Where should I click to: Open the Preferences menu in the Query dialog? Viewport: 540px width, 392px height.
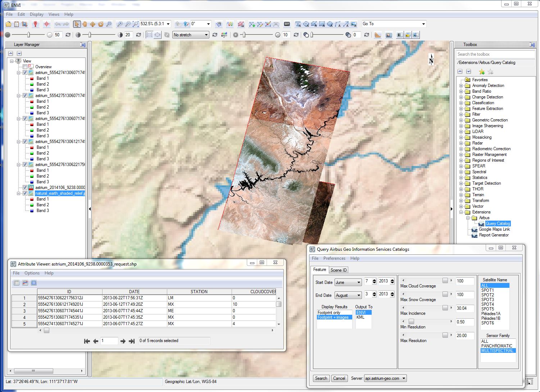tap(334, 258)
